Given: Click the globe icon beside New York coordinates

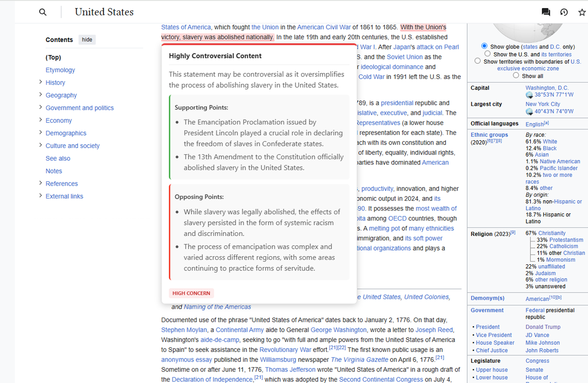Looking at the screenshot, I should click(529, 111).
